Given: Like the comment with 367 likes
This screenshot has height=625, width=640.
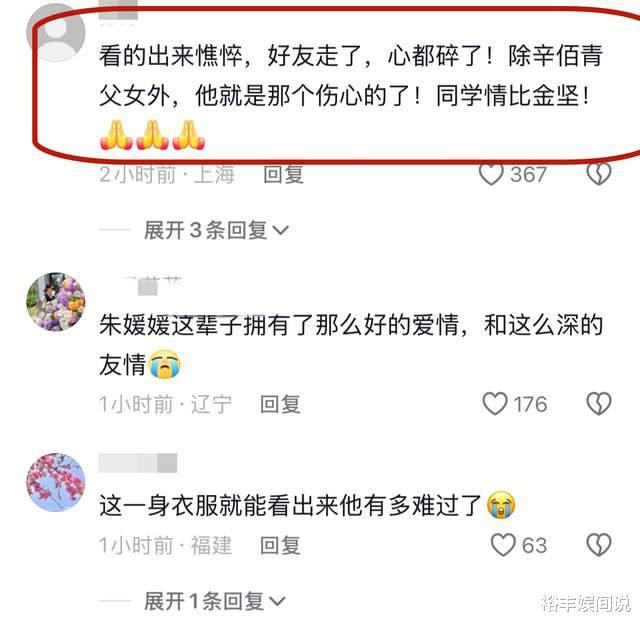Looking at the screenshot, I should 491,174.
